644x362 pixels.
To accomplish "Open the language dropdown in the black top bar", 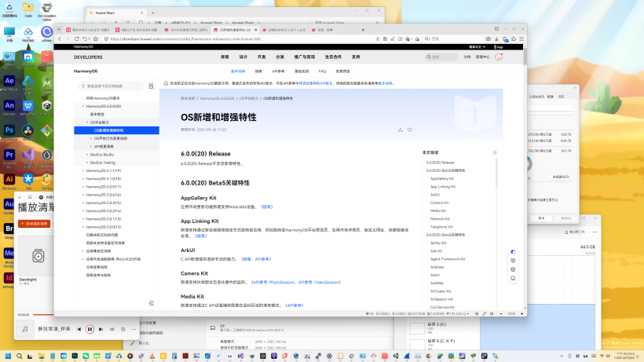I will point(478,47).
